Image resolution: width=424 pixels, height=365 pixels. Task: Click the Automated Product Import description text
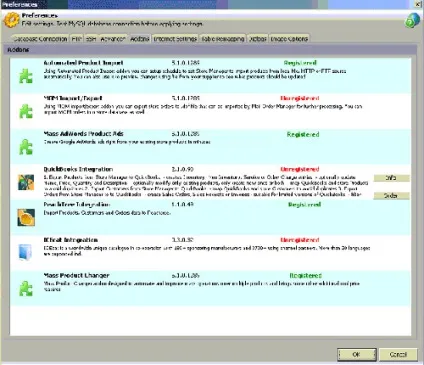pyautogui.click(x=195, y=74)
